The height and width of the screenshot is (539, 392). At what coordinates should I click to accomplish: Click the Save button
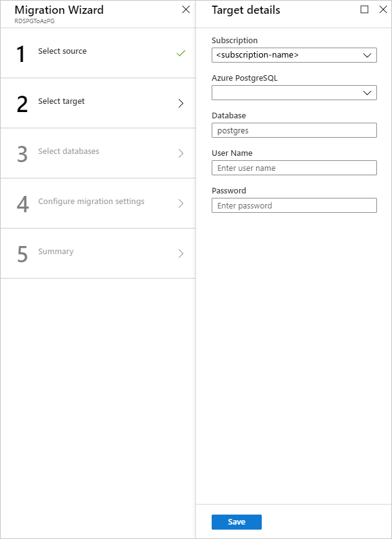pyautogui.click(x=236, y=521)
